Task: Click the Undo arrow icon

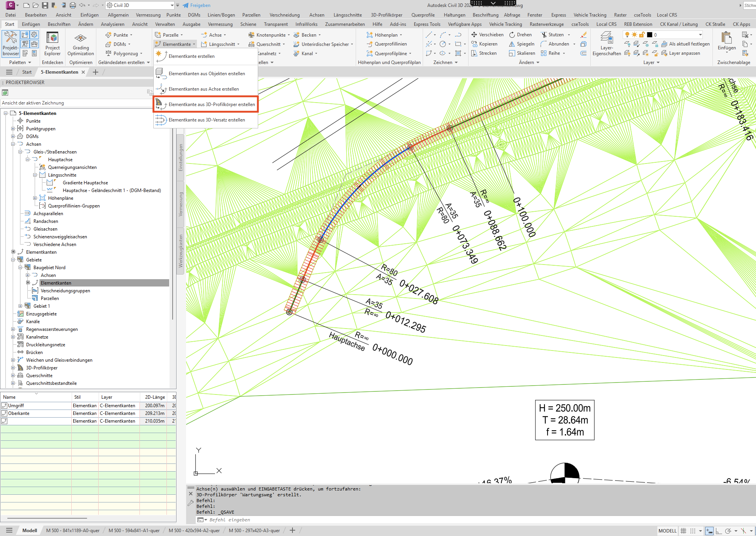Action: tap(82, 5)
